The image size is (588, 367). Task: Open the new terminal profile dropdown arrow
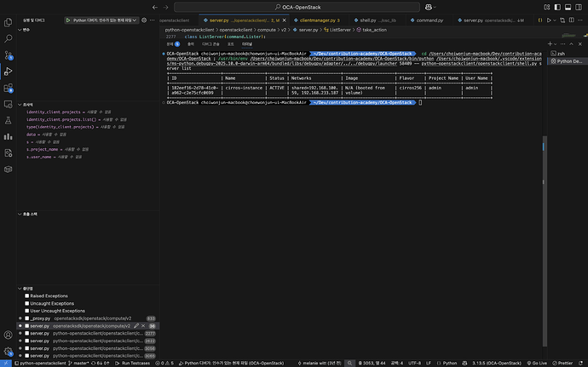[x=555, y=44]
